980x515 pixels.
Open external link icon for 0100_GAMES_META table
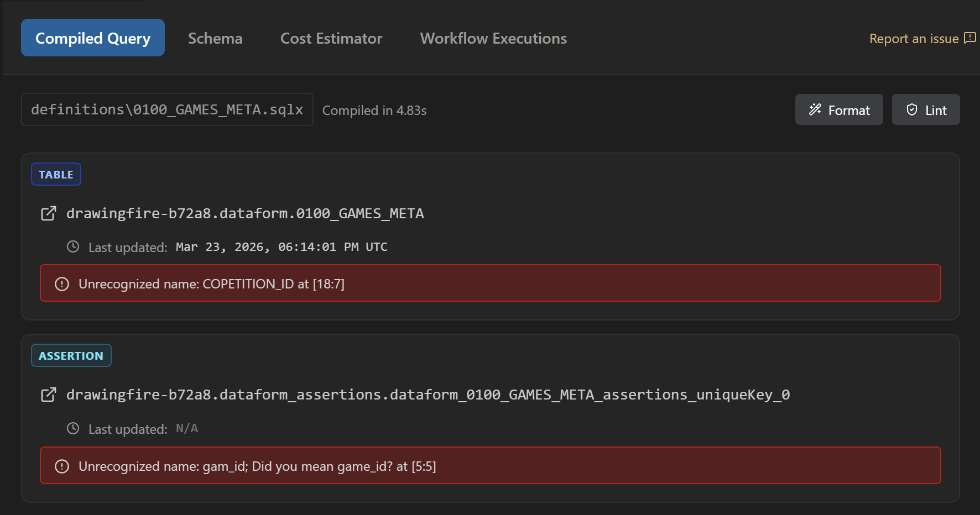49,213
